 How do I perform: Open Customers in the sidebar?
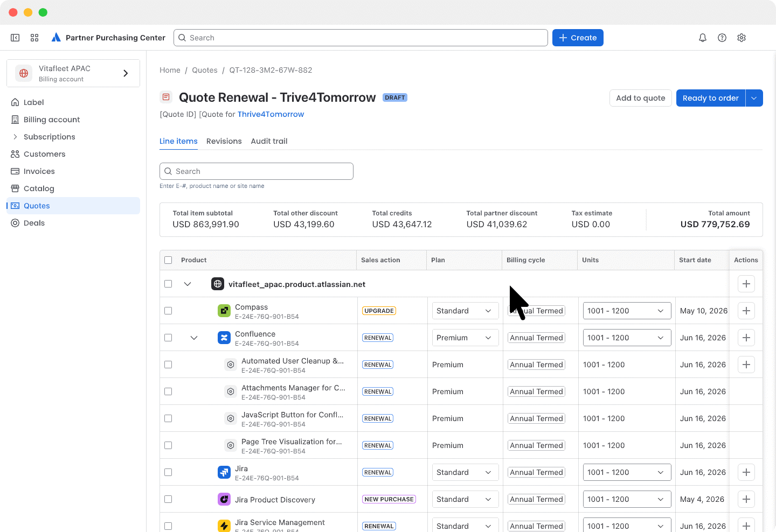[73, 154]
